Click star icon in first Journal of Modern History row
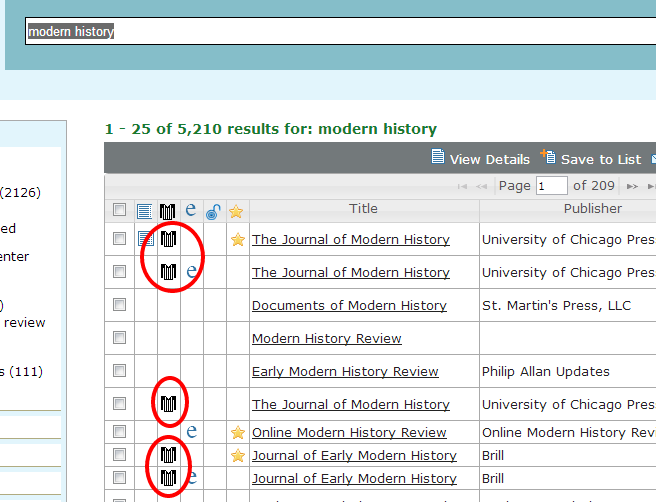This screenshot has height=502, width=656. point(238,239)
